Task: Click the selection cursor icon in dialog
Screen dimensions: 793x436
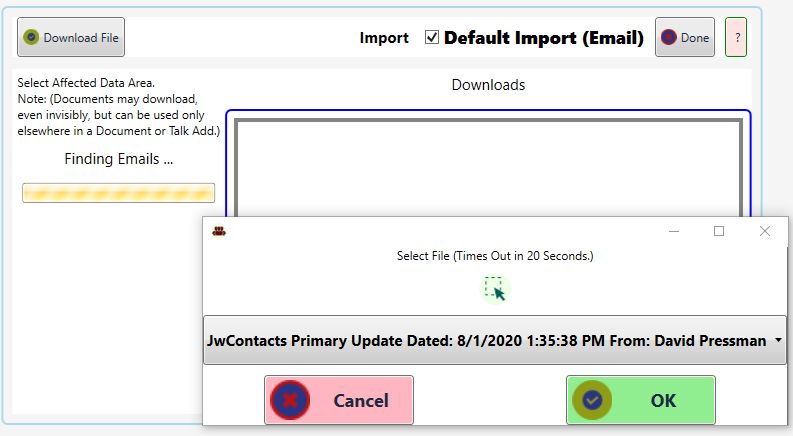Action: click(x=495, y=289)
